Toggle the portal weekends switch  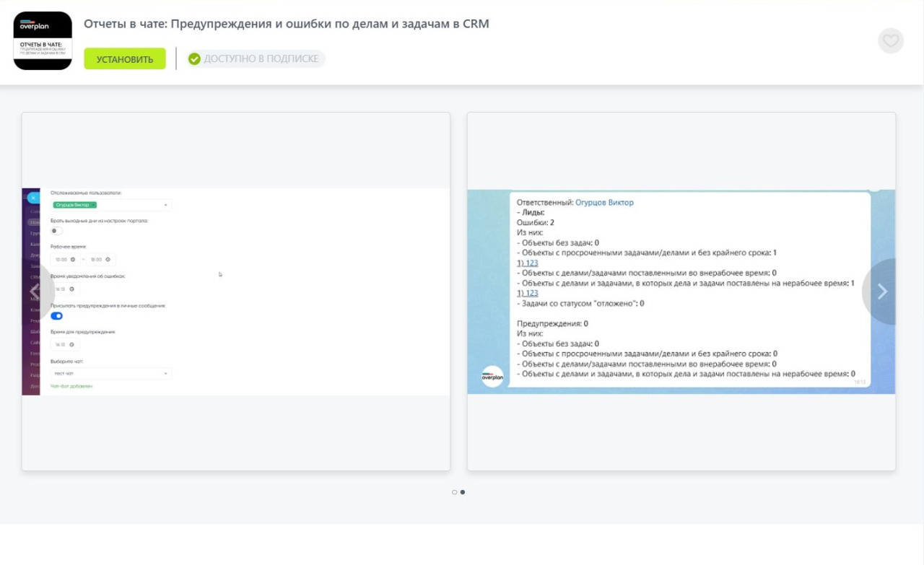click(56, 231)
